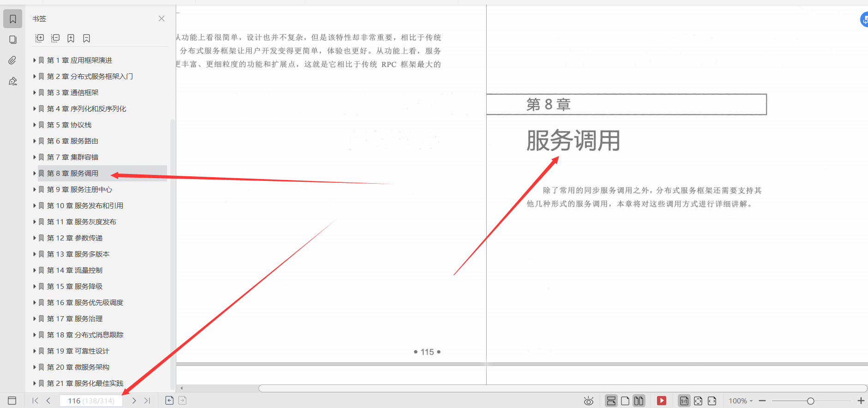Screen dimensions: 868x408
Task: Expand all bookmarks icon
Action: [40, 38]
